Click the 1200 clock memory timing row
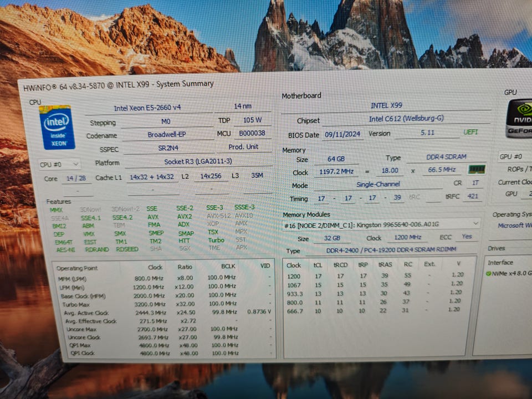The height and width of the screenshot is (399, 532). pyautogui.click(x=375, y=276)
